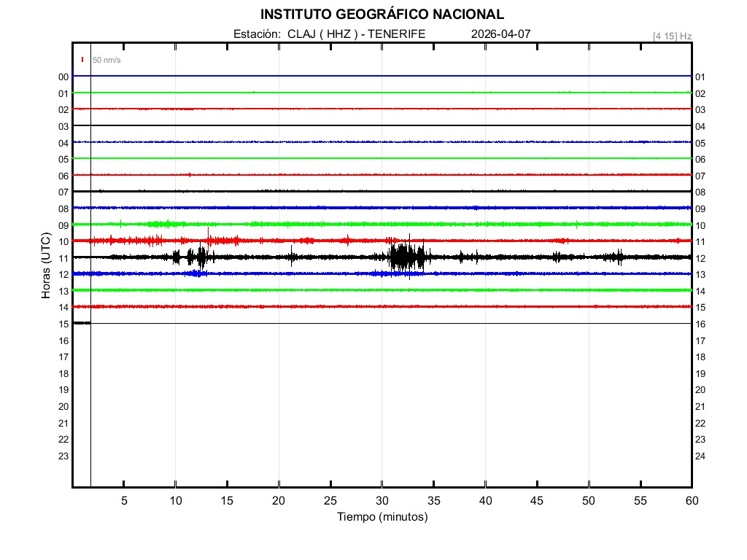Viewport: 747px width, 560px height.
Task: Click the red amplitude scale bar marker
Action: [82, 59]
